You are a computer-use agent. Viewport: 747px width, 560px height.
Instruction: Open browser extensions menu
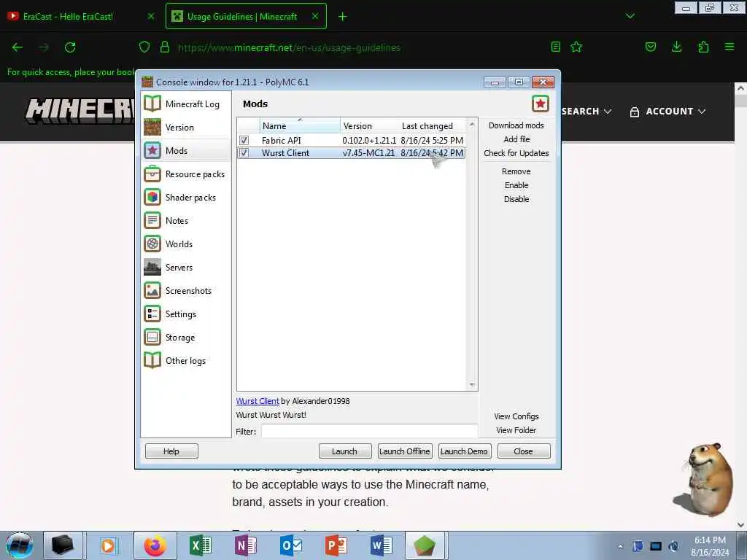click(703, 47)
